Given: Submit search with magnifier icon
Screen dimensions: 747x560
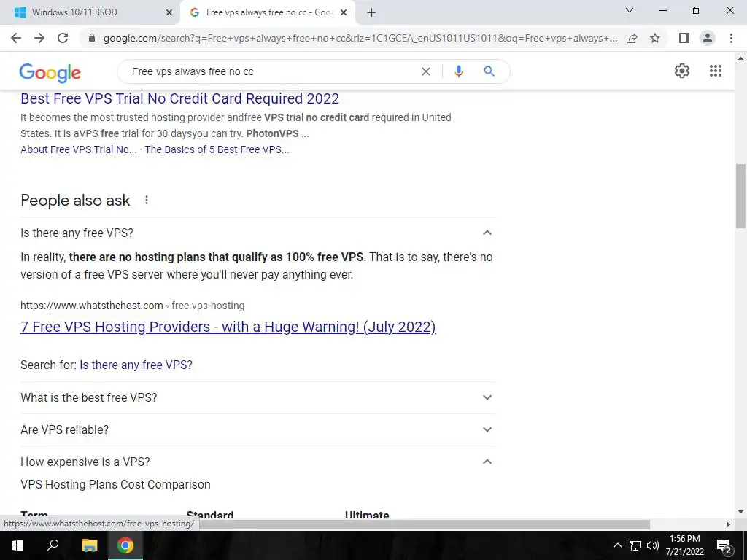Looking at the screenshot, I should (x=489, y=71).
